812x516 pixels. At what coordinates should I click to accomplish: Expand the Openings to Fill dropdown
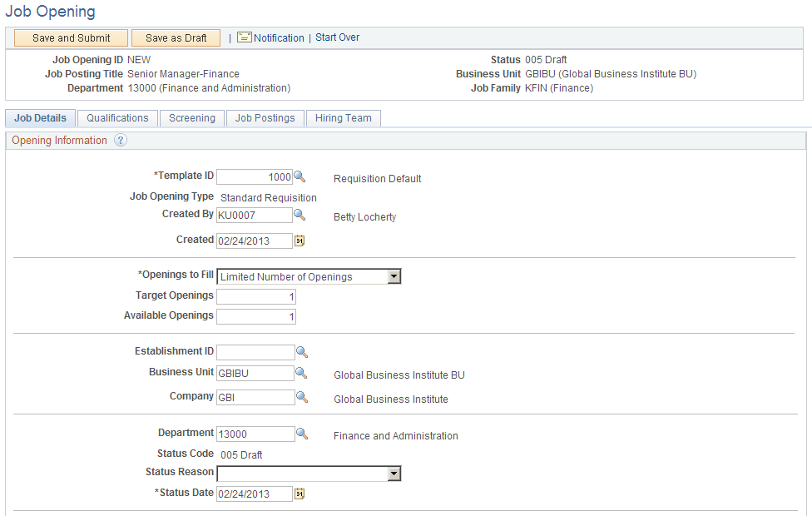[x=394, y=276]
